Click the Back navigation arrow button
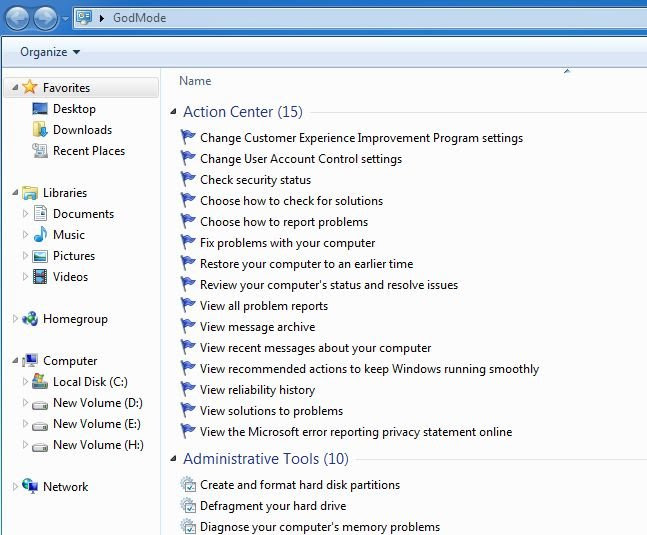The image size is (647, 535). [17, 19]
